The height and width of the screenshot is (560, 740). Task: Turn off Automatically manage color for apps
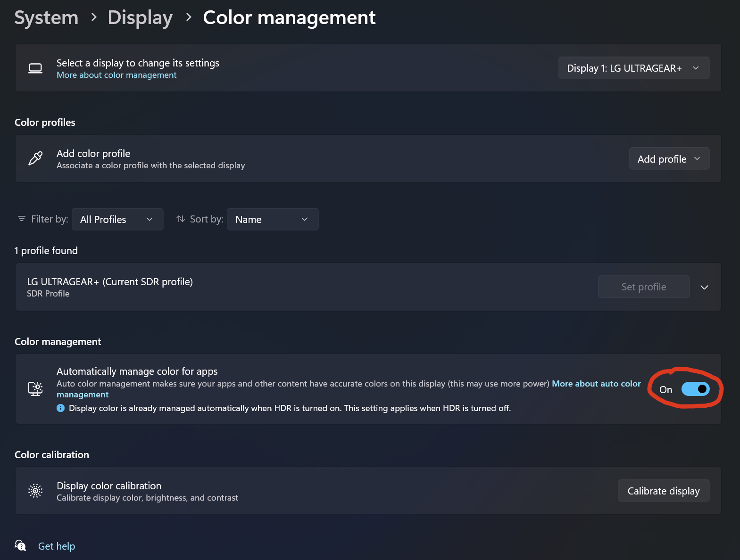(x=696, y=389)
